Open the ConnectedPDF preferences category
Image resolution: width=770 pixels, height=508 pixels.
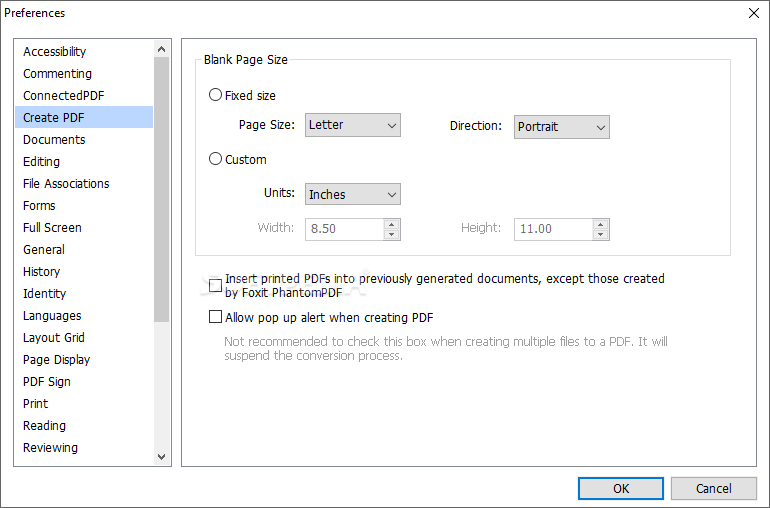[x=84, y=95]
